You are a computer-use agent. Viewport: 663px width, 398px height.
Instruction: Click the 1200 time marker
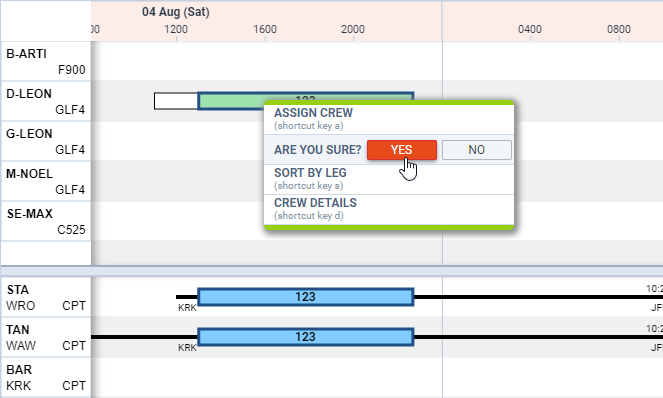pyautogui.click(x=176, y=29)
